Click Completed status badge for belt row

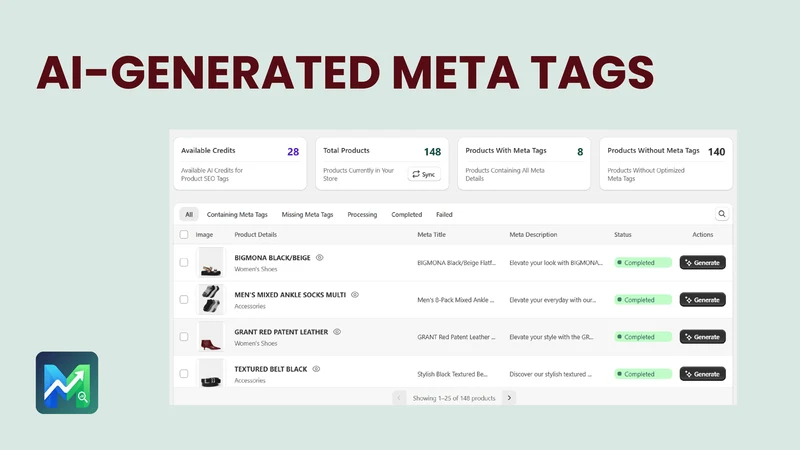(x=643, y=373)
